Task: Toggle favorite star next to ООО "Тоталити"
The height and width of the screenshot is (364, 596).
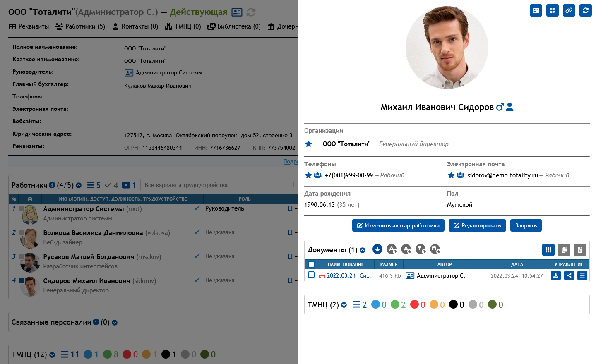Action: pyautogui.click(x=308, y=144)
